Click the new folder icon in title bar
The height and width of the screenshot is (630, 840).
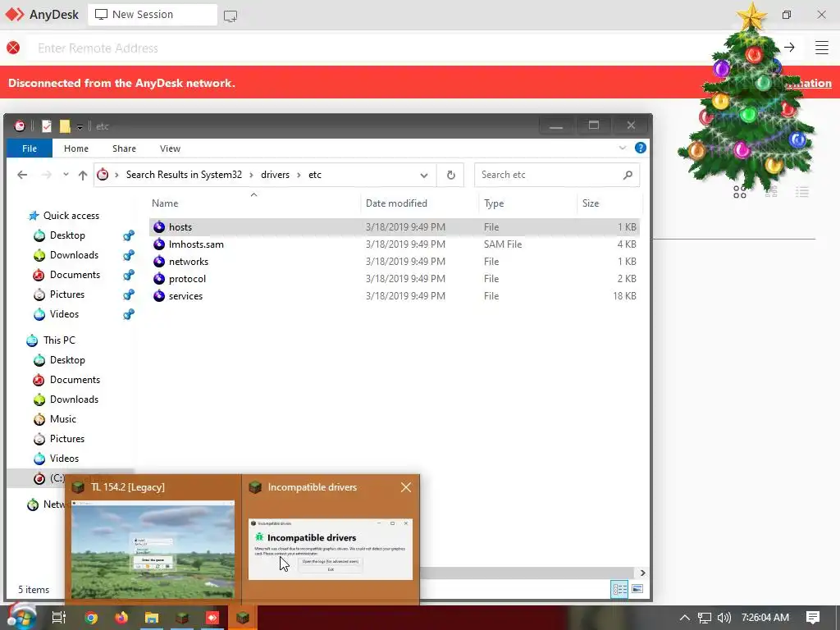click(x=65, y=126)
